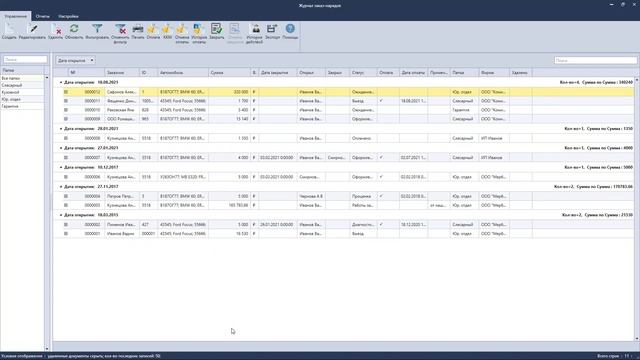Open the Дата открытия grouping dropdown
Image resolution: width=640 pixels, height=360 pixels.
click(x=75, y=60)
